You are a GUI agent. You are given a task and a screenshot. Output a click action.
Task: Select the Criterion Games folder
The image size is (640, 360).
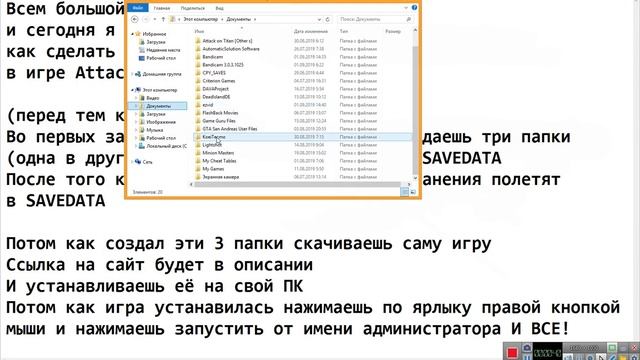(218, 81)
